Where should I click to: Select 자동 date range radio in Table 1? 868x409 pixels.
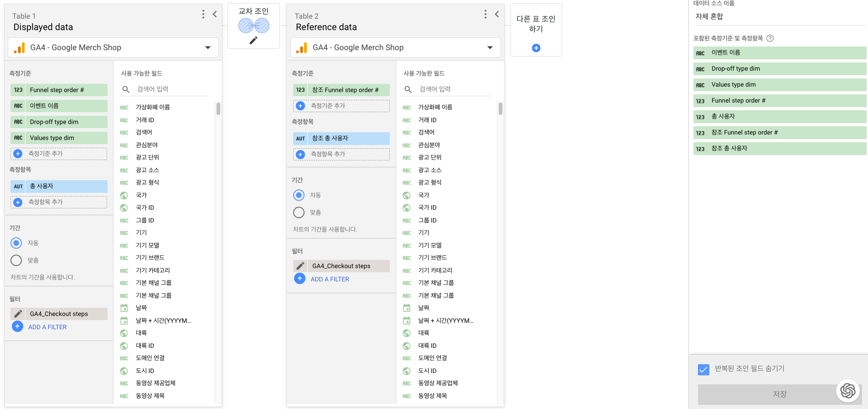coord(16,243)
